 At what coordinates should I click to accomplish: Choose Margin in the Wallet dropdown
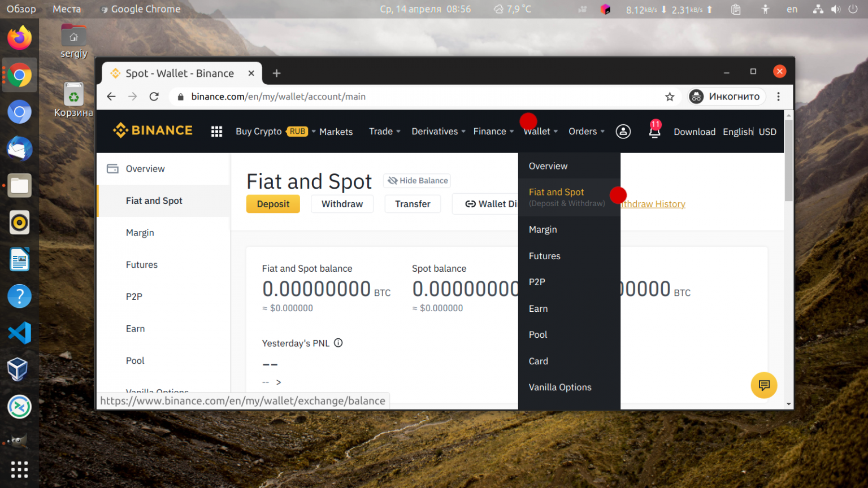(x=569, y=229)
